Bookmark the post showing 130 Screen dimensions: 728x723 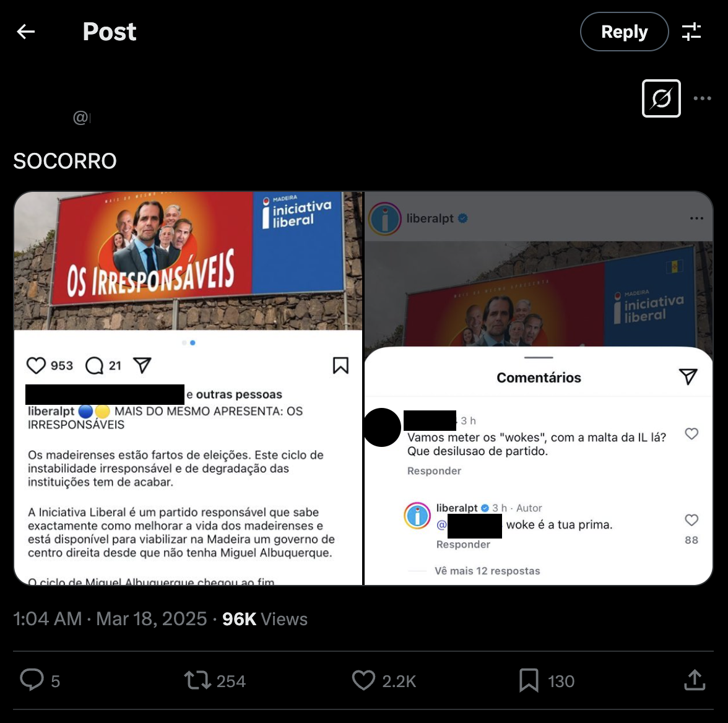click(547, 680)
